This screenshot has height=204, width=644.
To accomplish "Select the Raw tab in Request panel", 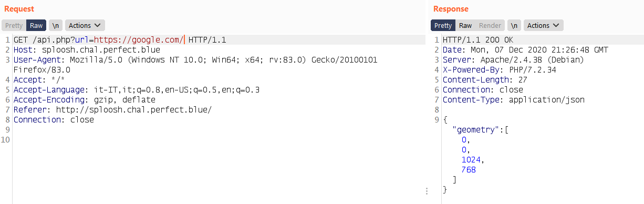I will pyautogui.click(x=36, y=25).
